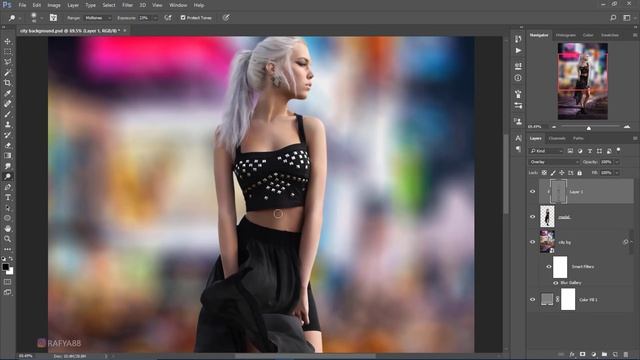
Task: Click Navigator zoom slider handle
Action: coord(589,128)
